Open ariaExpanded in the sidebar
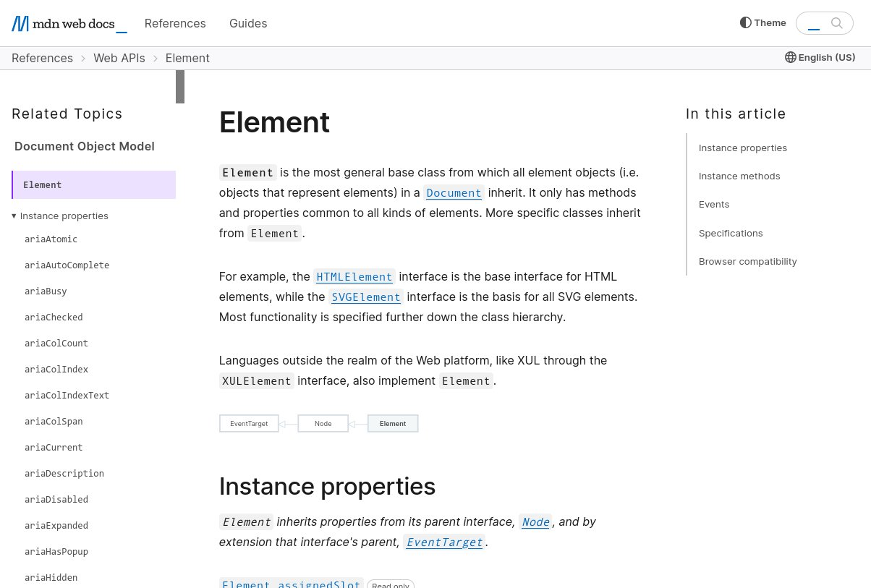Viewport: 871px width, 588px height. click(56, 526)
